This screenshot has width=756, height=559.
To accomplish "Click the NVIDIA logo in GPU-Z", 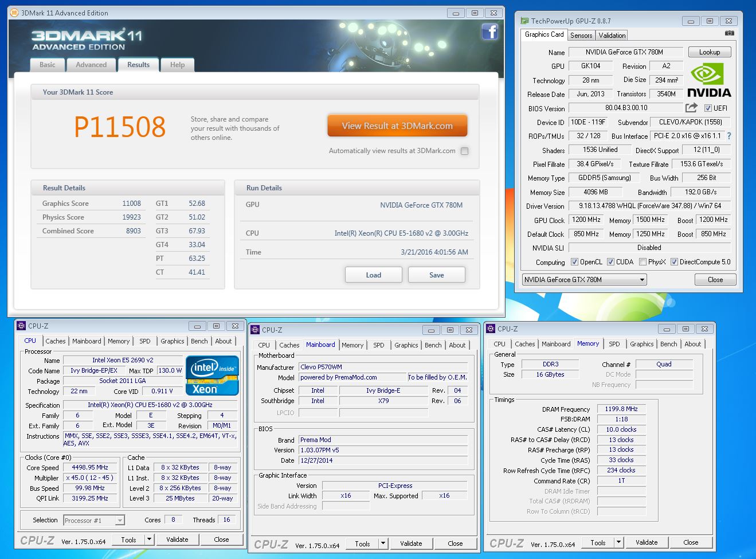I will [x=708, y=80].
